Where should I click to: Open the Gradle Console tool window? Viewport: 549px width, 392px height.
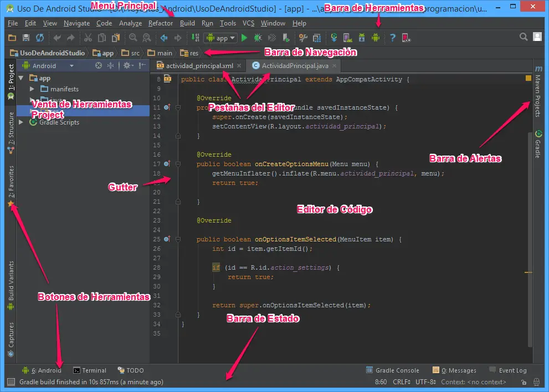coord(392,370)
